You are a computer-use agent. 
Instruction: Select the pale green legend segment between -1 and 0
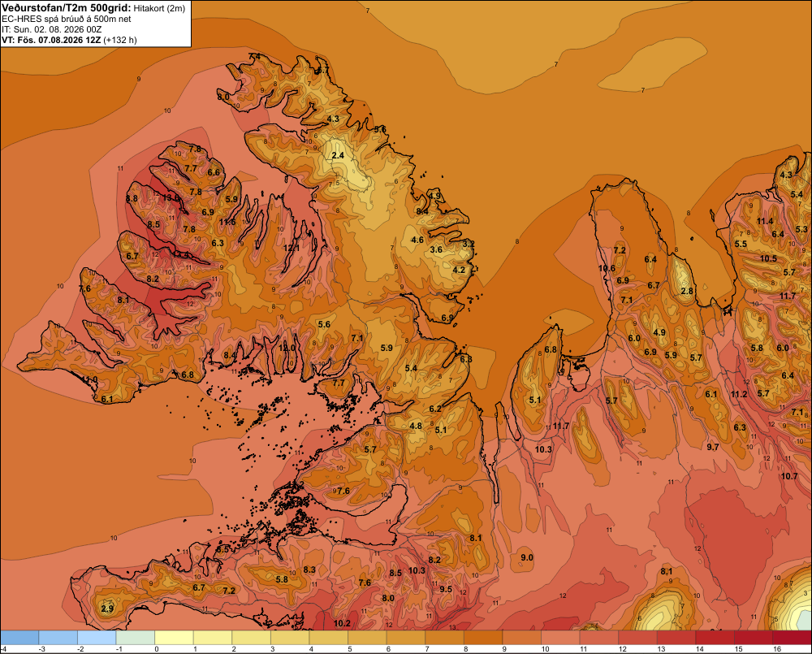pyautogui.click(x=136, y=638)
